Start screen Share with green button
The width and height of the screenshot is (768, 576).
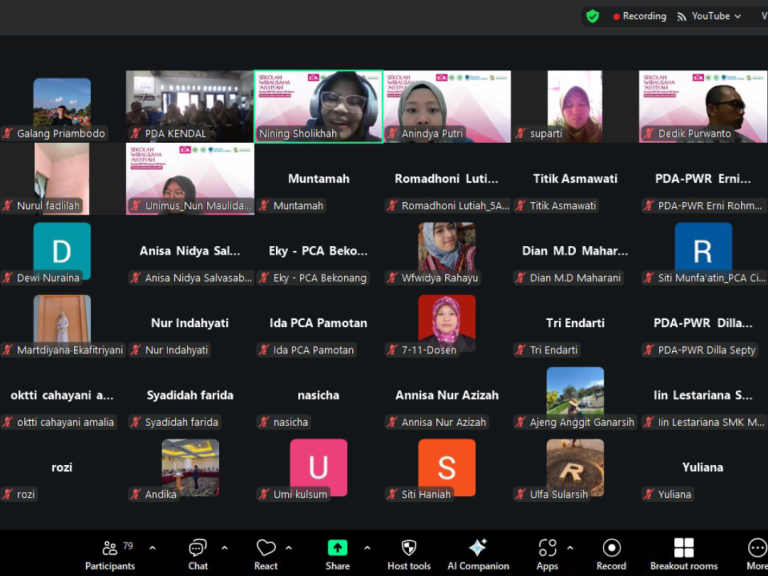tap(338, 553)
